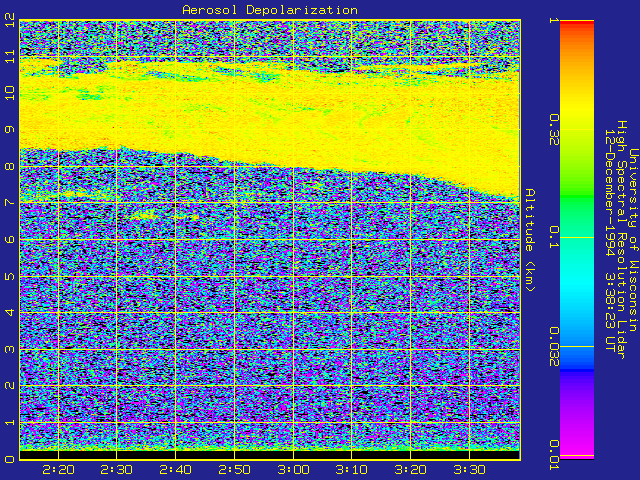Click the 2:30 time axis label
This screenshot has height=480, width=640.
pos(117,470)
